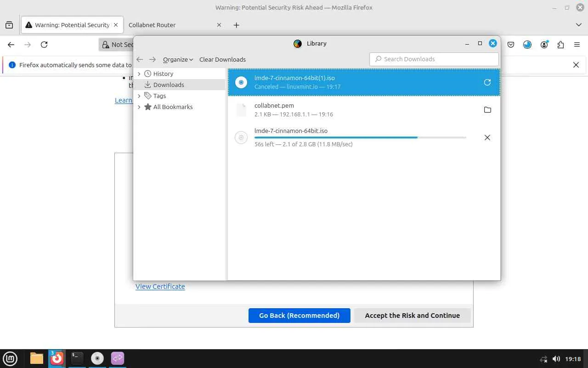Screen dimensions: 588x368
Task: Dismiss the Firefox data notification bar
Action: (x=576, y=65)
